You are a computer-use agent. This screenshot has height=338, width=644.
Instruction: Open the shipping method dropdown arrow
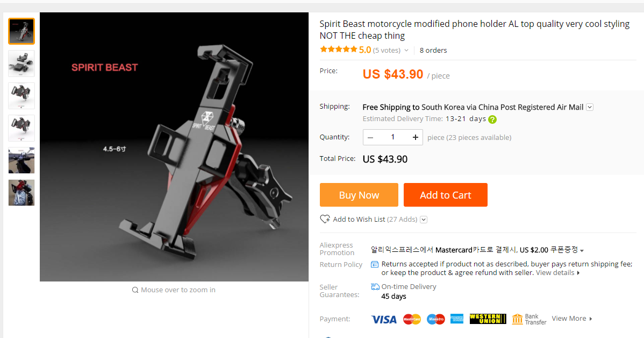pyautogui.click(x=590, y=107)
